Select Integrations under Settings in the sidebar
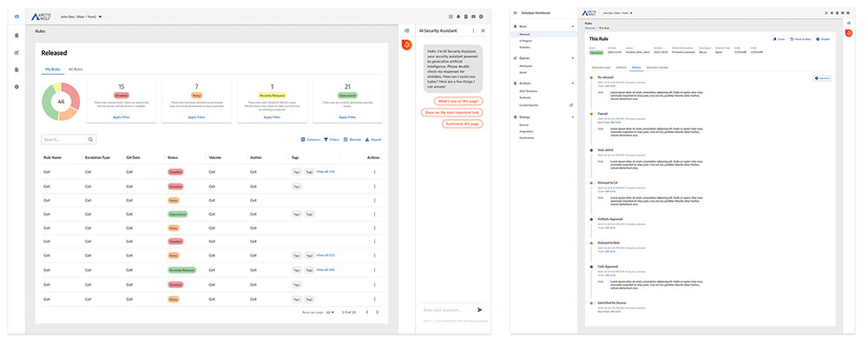 (527, 131)
